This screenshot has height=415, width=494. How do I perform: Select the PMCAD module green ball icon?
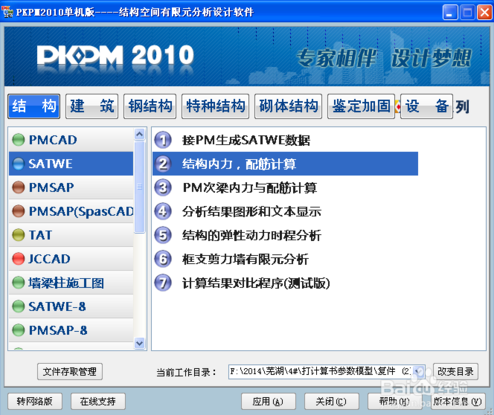pyautogui.click(x=18, y=140)
